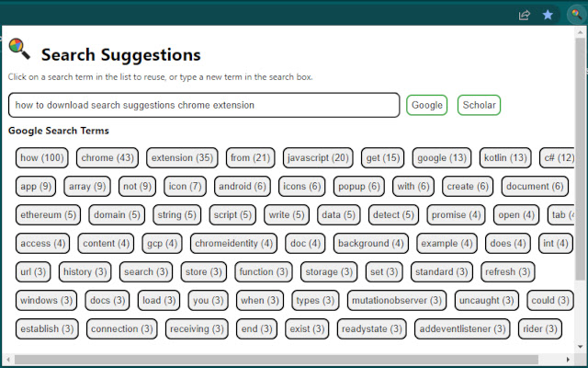588x368 pixels.
Task: Choose the 'detect (5)' term
Action: [x=393, y=214]
